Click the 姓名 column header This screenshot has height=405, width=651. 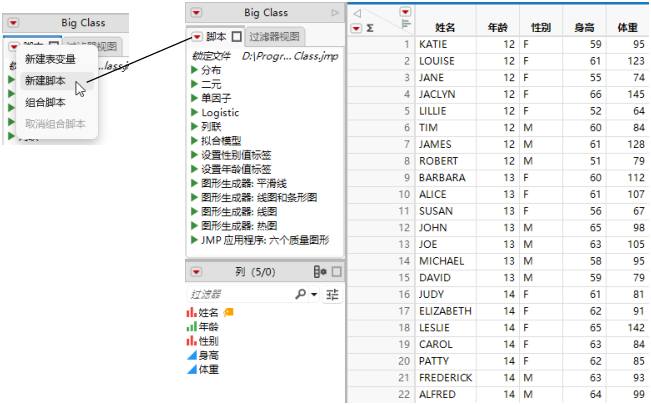coord(445,27)
